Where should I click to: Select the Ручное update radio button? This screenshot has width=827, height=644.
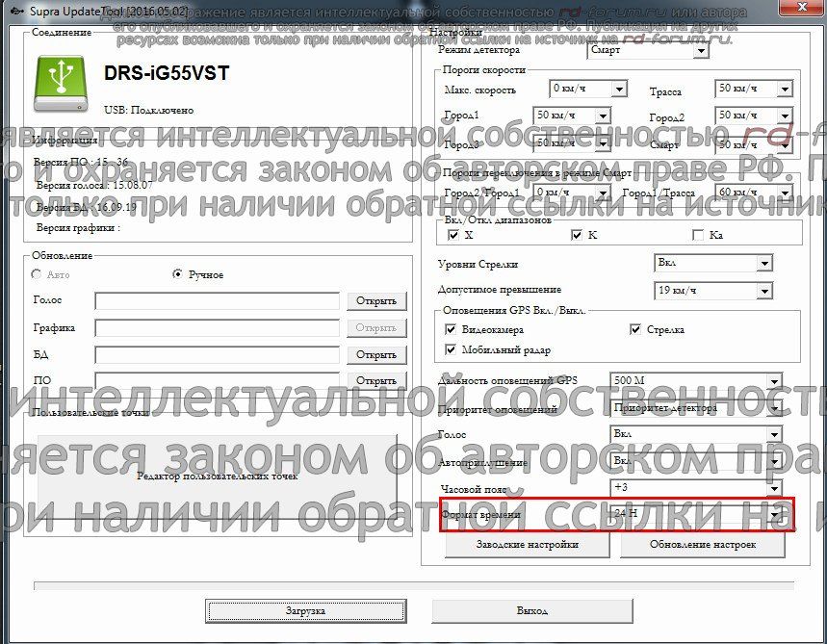[x=177, y=274]
